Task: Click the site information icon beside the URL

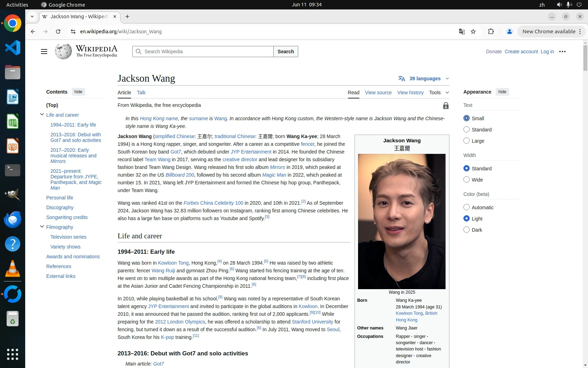Action: click(x=73, y=32)
